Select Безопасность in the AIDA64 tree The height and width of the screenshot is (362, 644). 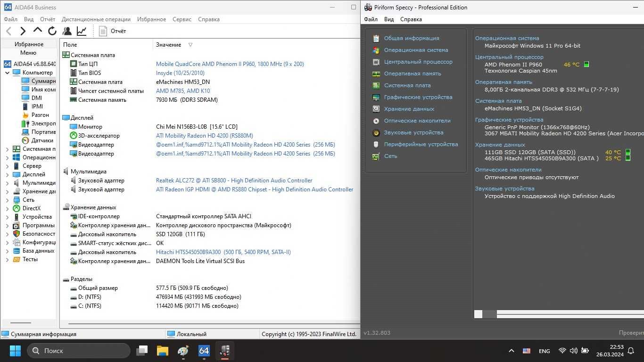[x=39, y=234]
